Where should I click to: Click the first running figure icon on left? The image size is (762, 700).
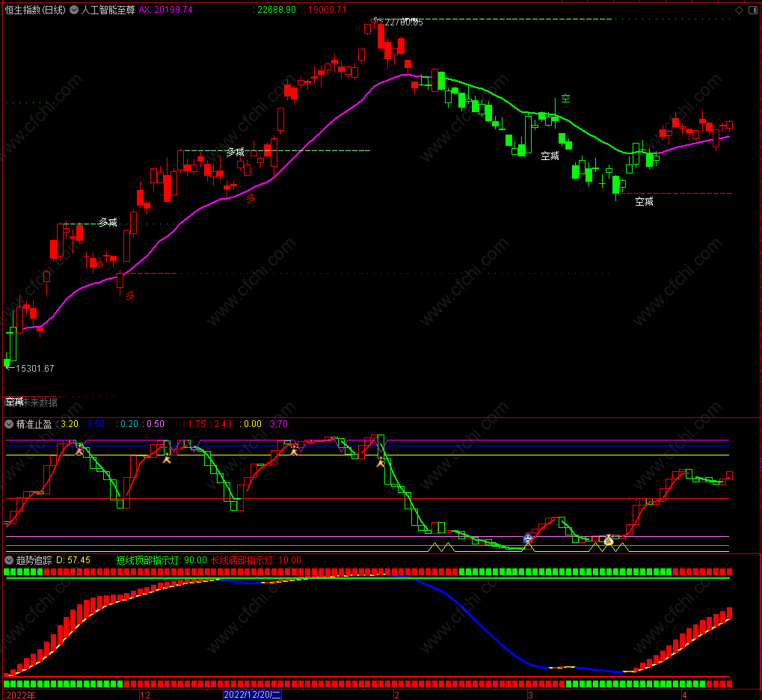pyautogui.click(x=78, y=450)
